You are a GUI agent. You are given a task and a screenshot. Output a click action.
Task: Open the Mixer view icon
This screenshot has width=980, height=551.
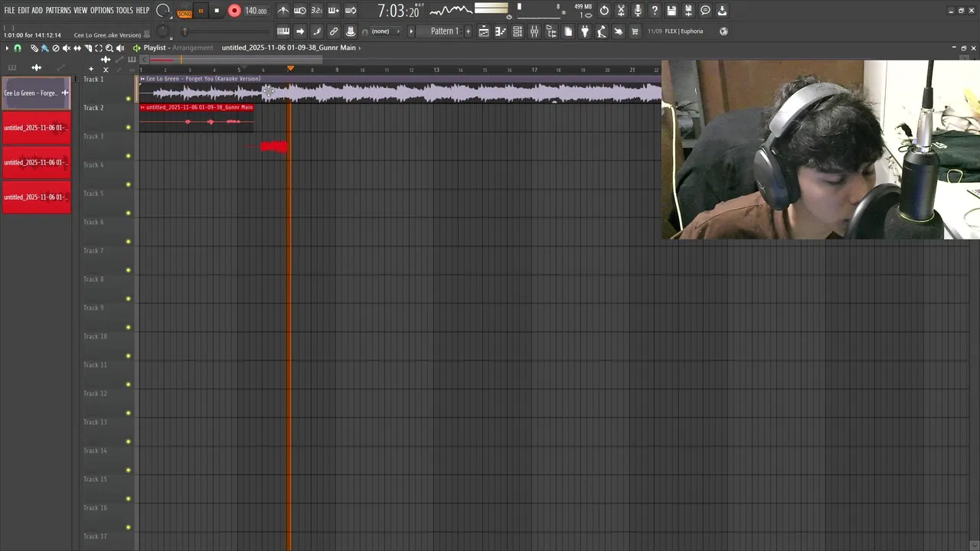click(534, 31)
